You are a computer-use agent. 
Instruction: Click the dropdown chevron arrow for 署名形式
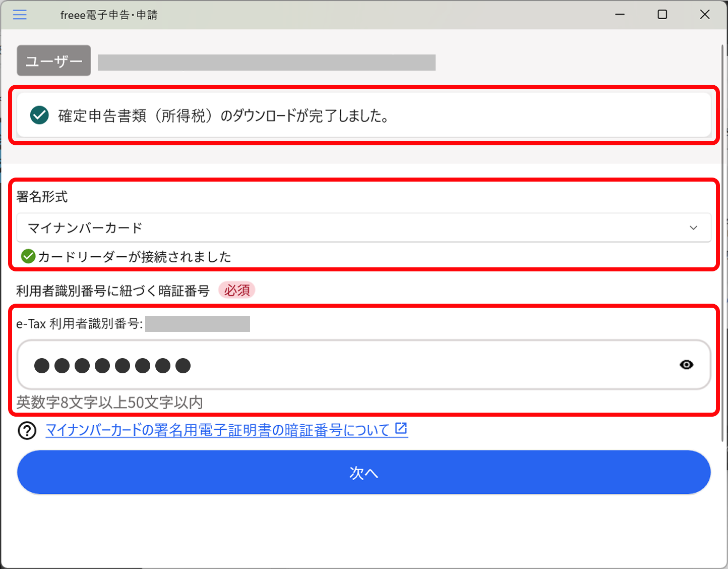693,227
